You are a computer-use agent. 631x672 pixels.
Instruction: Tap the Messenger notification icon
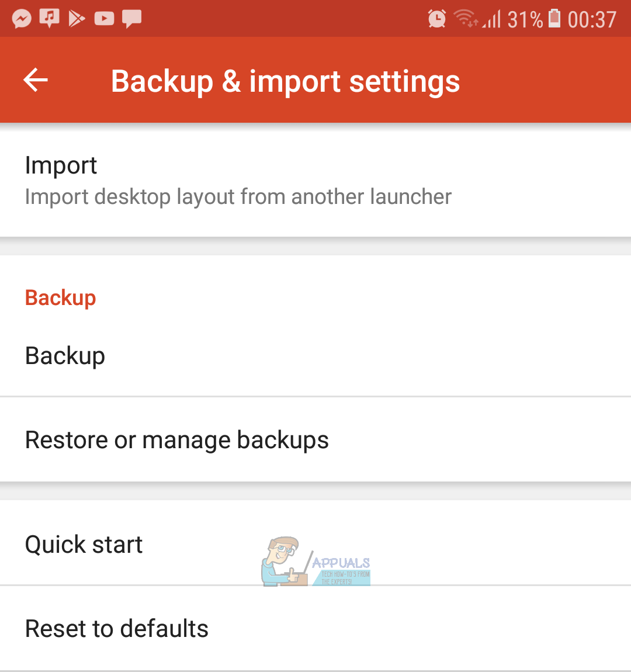tap(22, 19)
